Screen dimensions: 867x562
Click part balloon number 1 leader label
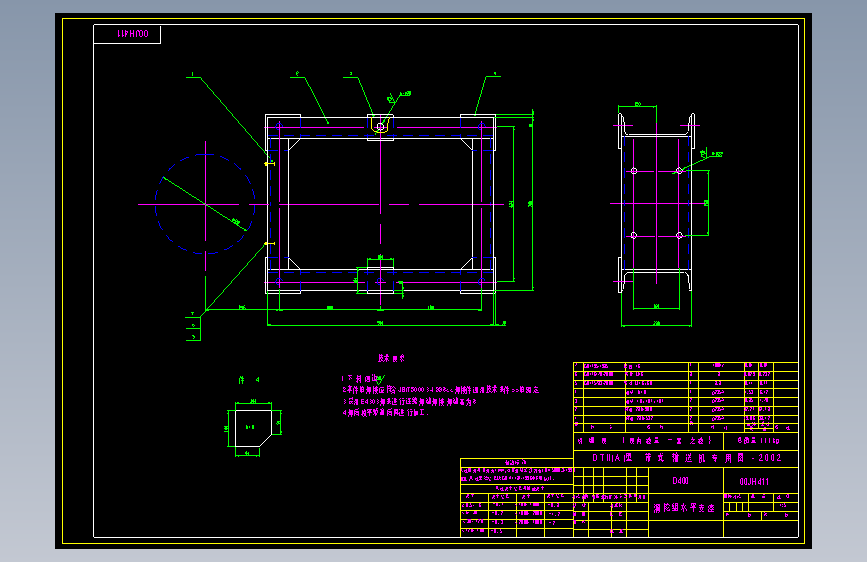click(x=192, y=74)
